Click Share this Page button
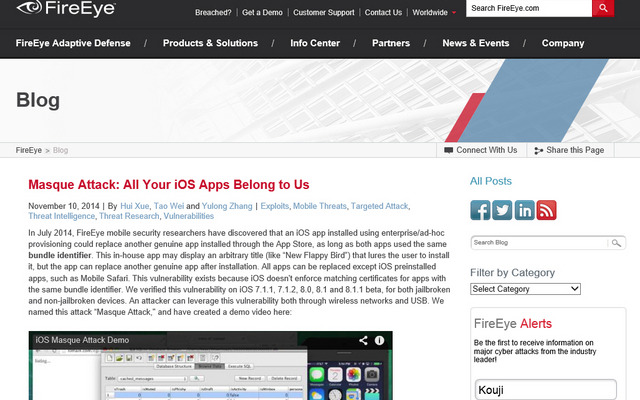Viewport: 640px width, 400px height. pyautogui.click(x=570, y=150)
